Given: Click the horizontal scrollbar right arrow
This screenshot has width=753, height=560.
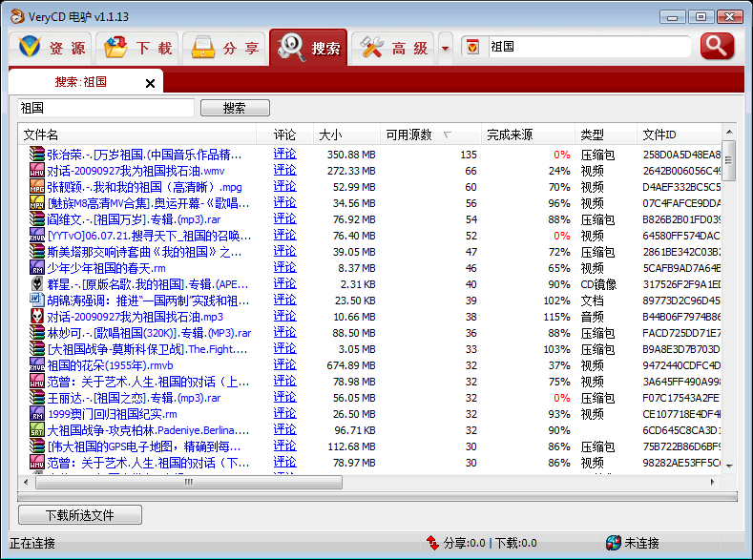Looking at the screenshot, I should (713, 482).
